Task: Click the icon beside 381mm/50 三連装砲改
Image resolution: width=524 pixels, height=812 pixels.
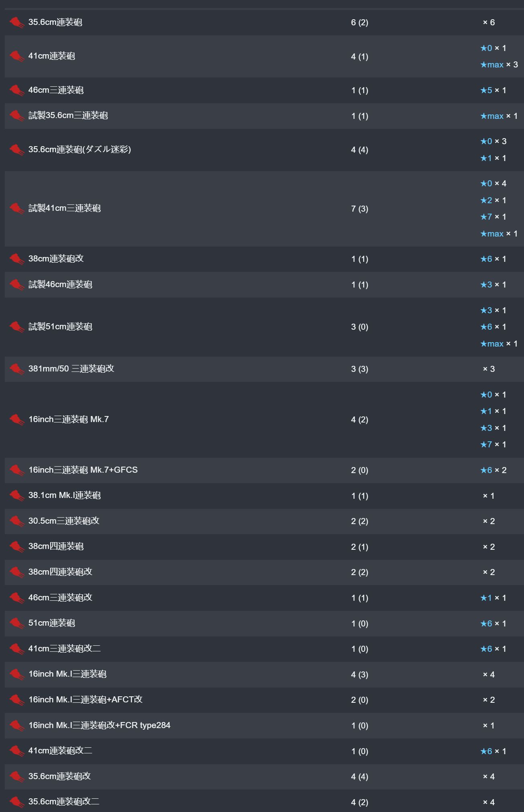Action: click(x=17, y=369)
